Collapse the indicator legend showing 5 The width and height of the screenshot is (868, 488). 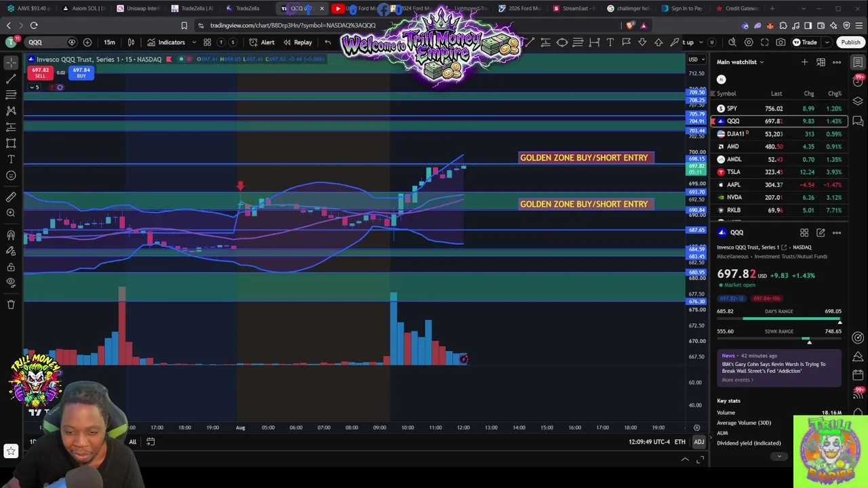(33, 87)
